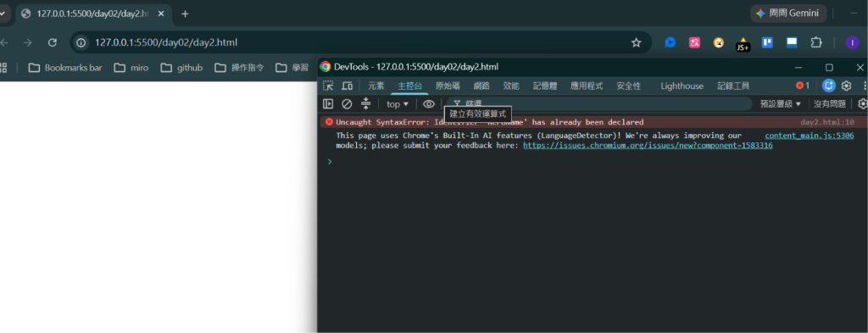Select the 127.0.0.1:5500/day02 browser tab

[x=92, y=14]
